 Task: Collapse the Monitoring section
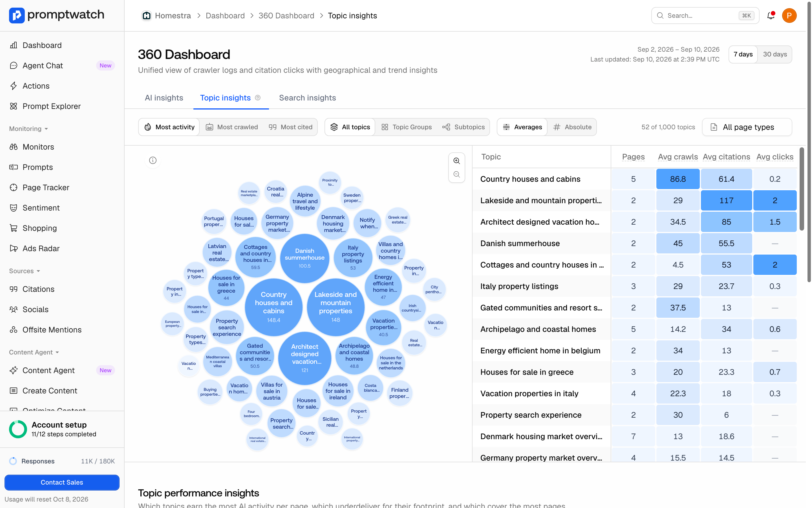pos(28,129)
